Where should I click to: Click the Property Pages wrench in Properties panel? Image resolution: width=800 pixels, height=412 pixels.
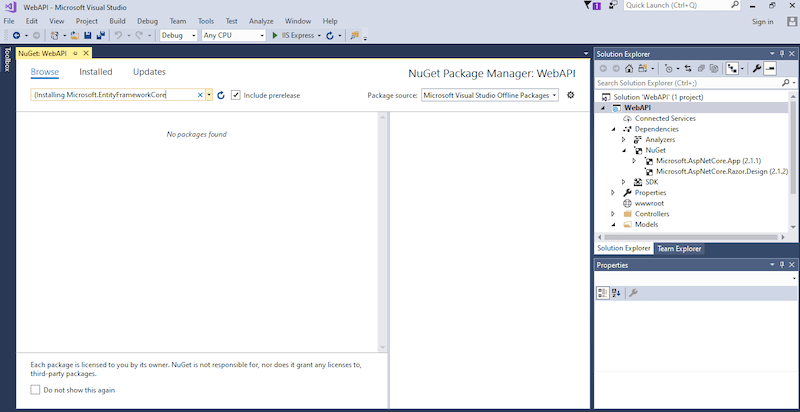point(633,293)
